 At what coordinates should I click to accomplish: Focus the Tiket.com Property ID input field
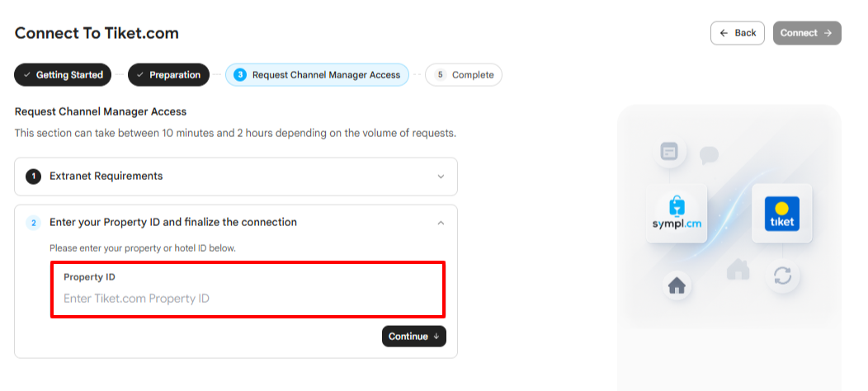tap(248, 299)
